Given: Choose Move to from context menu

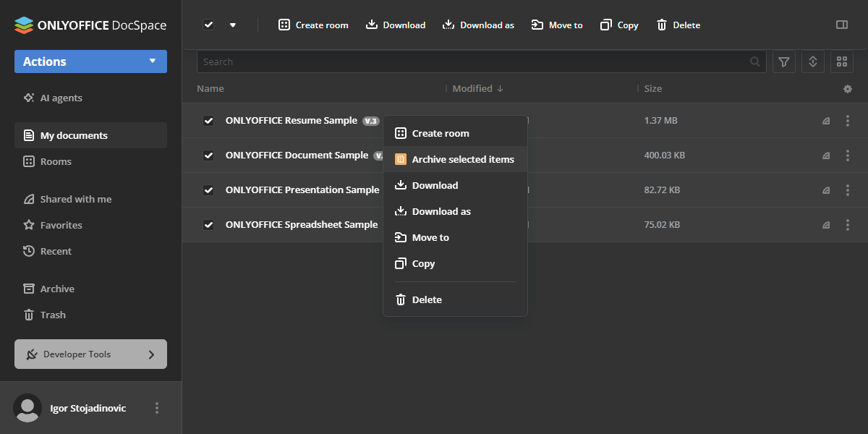Looking at the screenshot, I should (x=455, y=237).
